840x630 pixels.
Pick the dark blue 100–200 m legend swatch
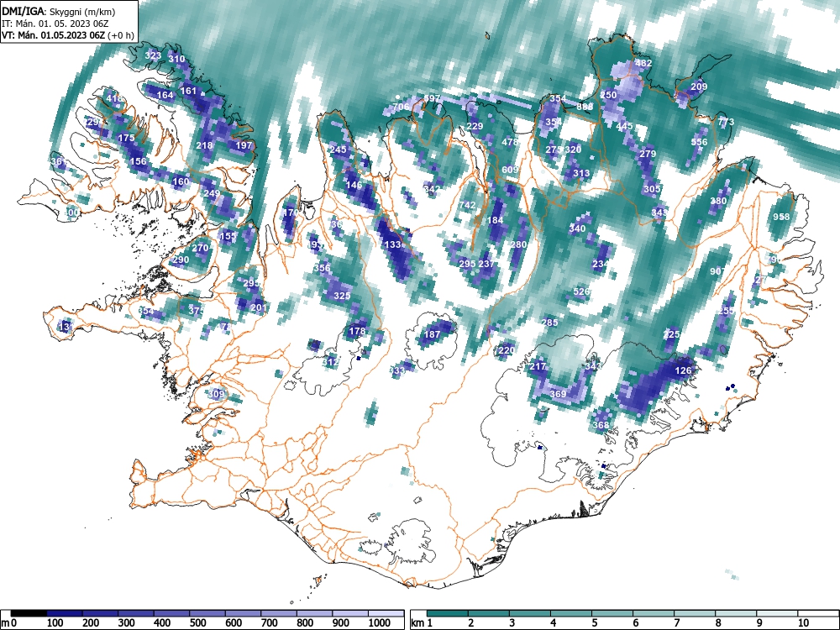[x=65, y=613]
